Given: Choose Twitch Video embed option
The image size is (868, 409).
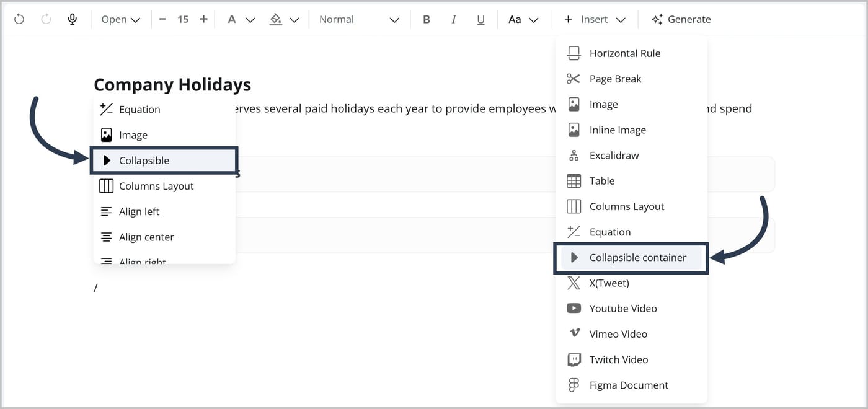Looking at the screenshot, I should coord(631,359).
